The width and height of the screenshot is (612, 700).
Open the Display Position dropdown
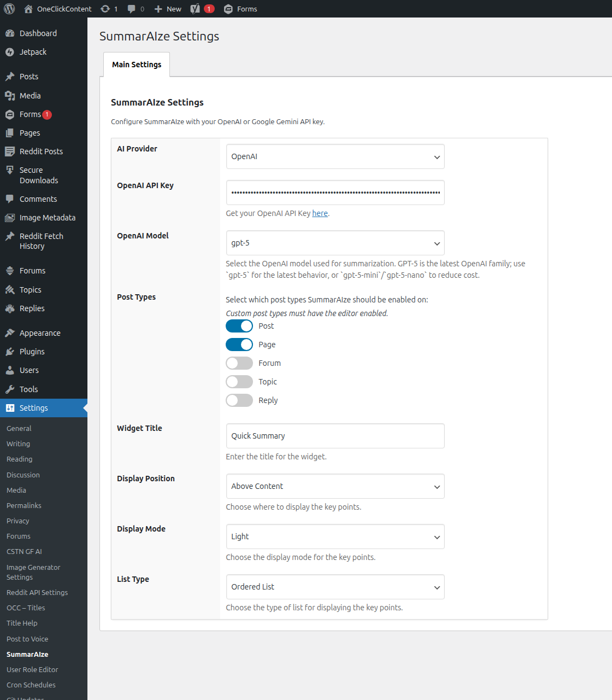click(335, 486)
